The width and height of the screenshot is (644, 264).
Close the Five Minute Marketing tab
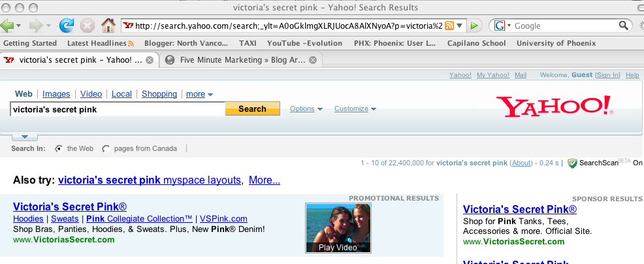[x=312, y=60]
